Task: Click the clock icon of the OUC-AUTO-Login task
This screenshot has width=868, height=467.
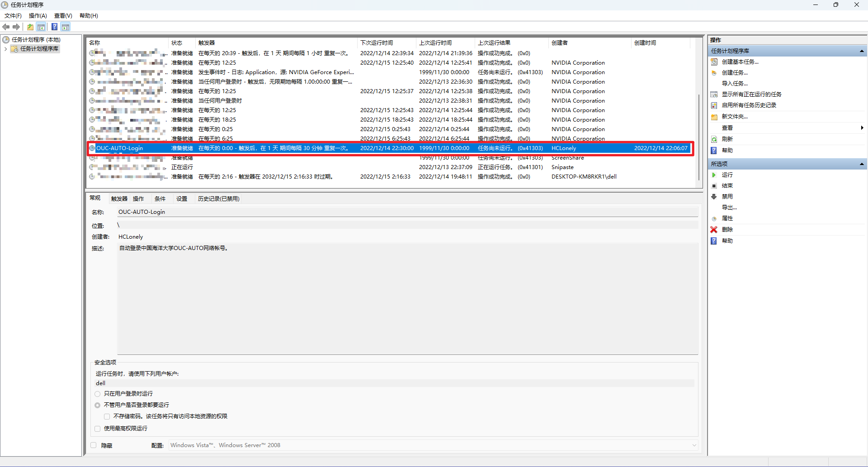Action: coord(92,148)
